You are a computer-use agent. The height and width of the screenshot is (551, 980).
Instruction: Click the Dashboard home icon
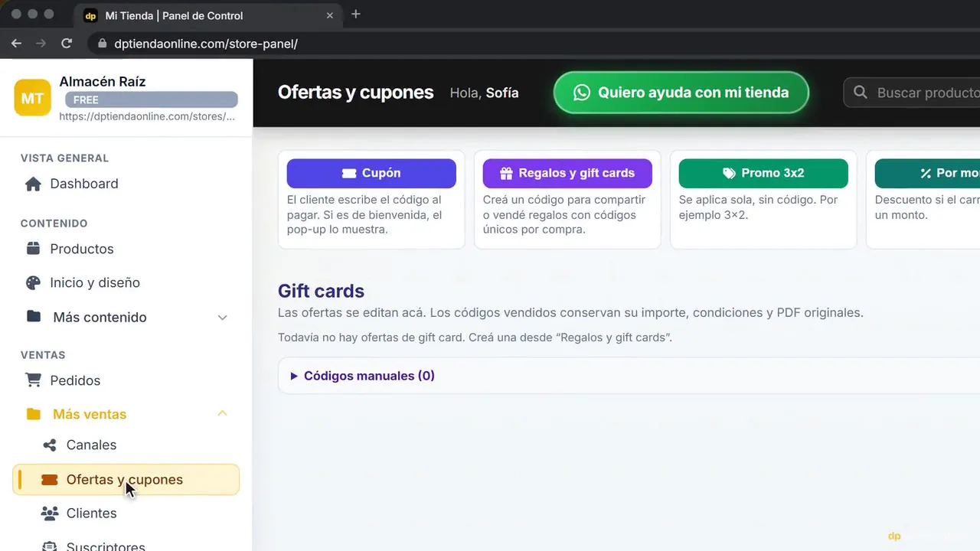pyautogui.click(x=33, y=184)
